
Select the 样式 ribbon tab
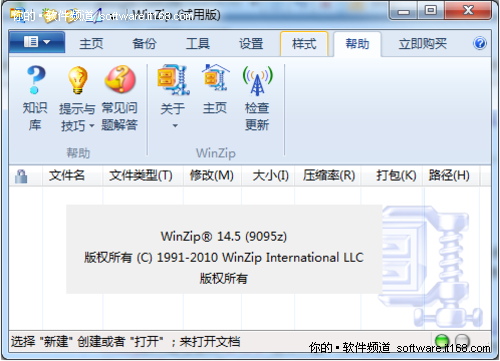tap(304, 44)
